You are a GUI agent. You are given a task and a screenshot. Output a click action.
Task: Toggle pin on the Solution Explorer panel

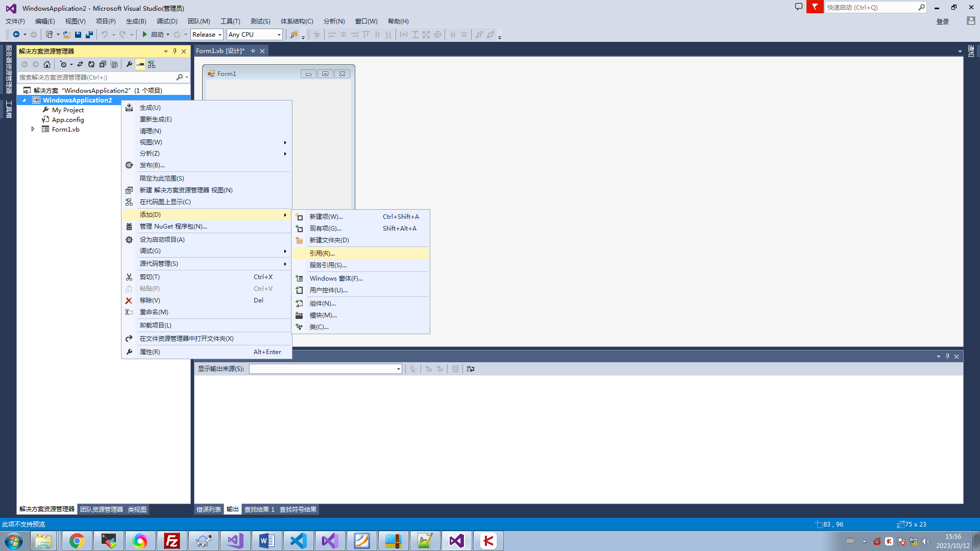(175, 51)
